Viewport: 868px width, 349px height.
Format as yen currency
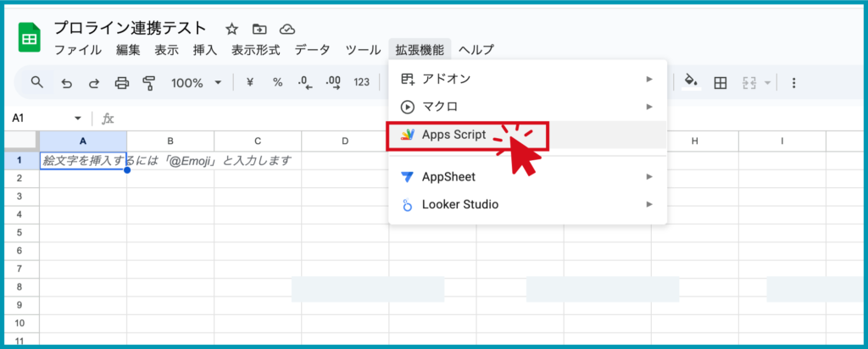click(250, 82)
